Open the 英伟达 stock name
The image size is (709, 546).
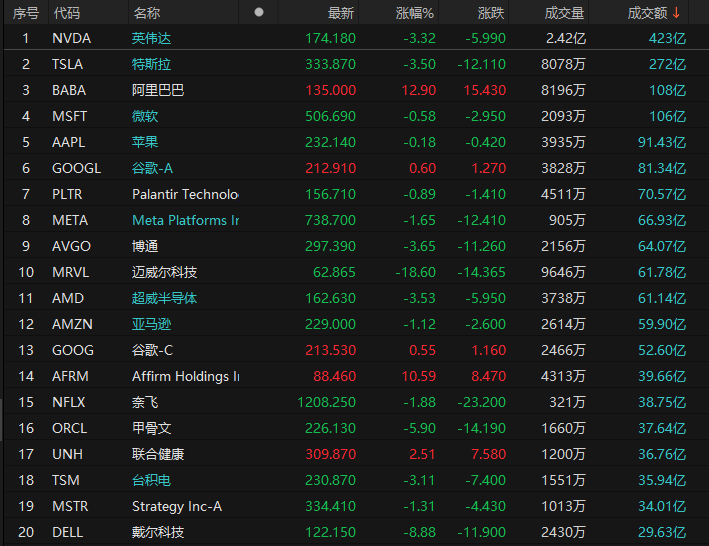(151, 38)
